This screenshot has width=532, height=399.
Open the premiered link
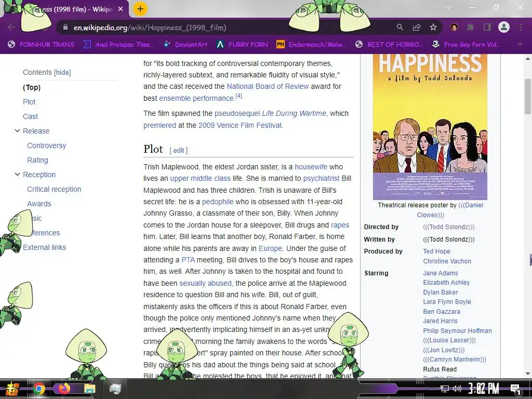coord(159,125)
